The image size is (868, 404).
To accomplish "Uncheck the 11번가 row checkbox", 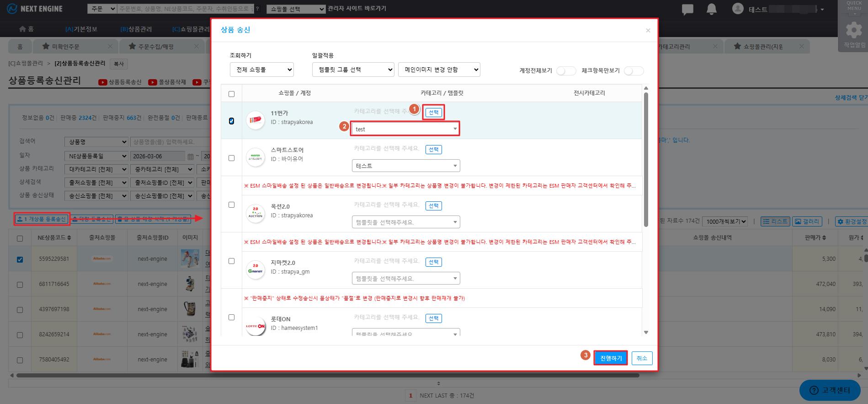I will click(231, 121).
